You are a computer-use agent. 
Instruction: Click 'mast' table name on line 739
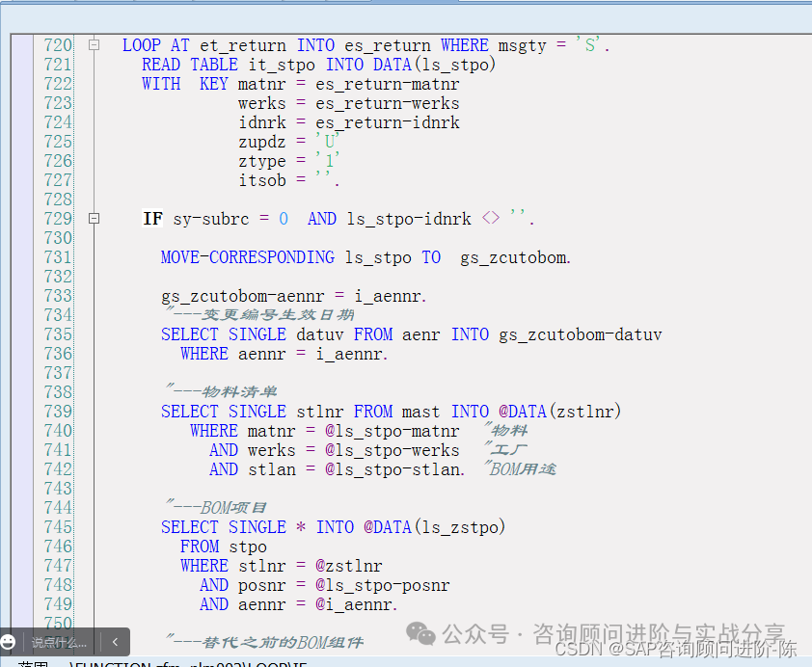tap(421, 412)
